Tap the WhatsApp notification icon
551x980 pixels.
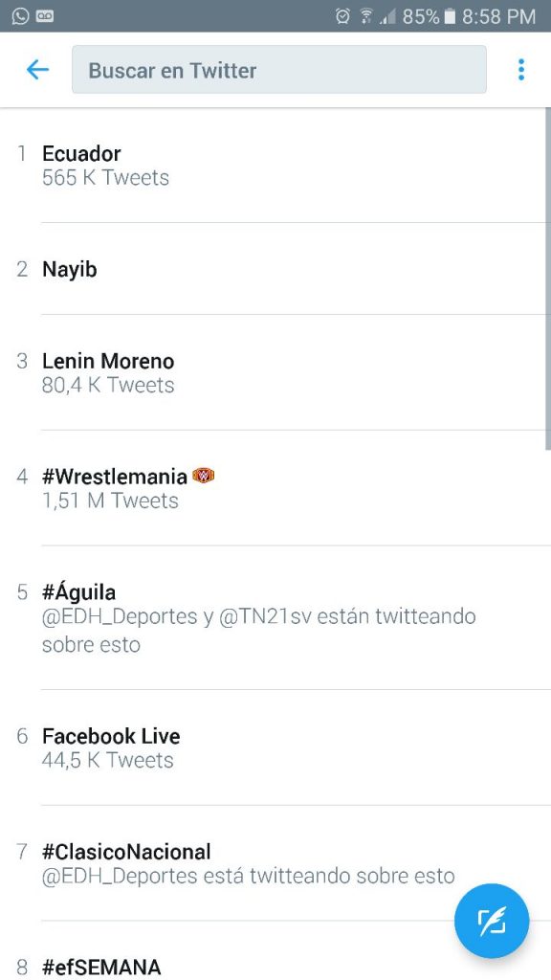[20, 16]
